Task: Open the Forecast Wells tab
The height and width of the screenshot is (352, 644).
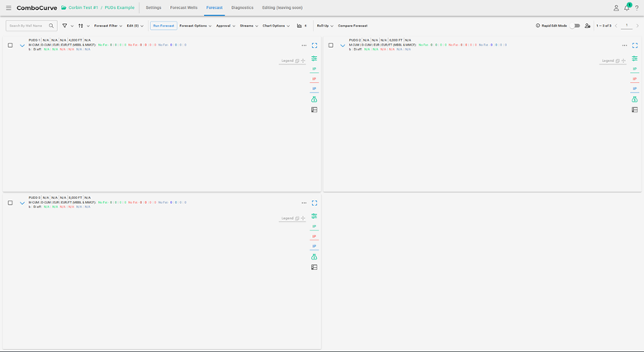Action: pyautogui.click(x=183, y=7)
